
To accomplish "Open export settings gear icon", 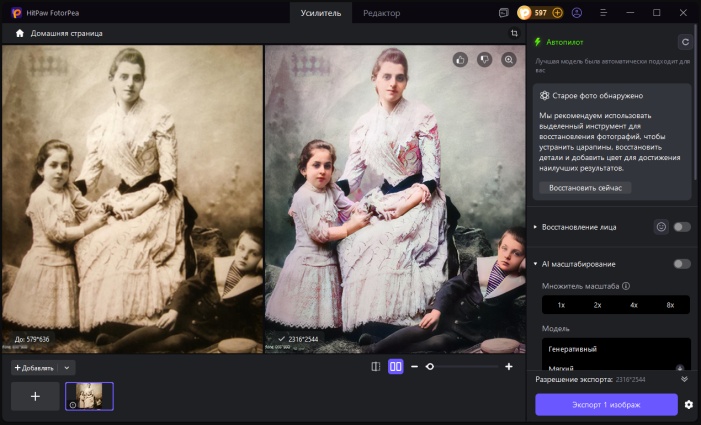I will point(689,404).
